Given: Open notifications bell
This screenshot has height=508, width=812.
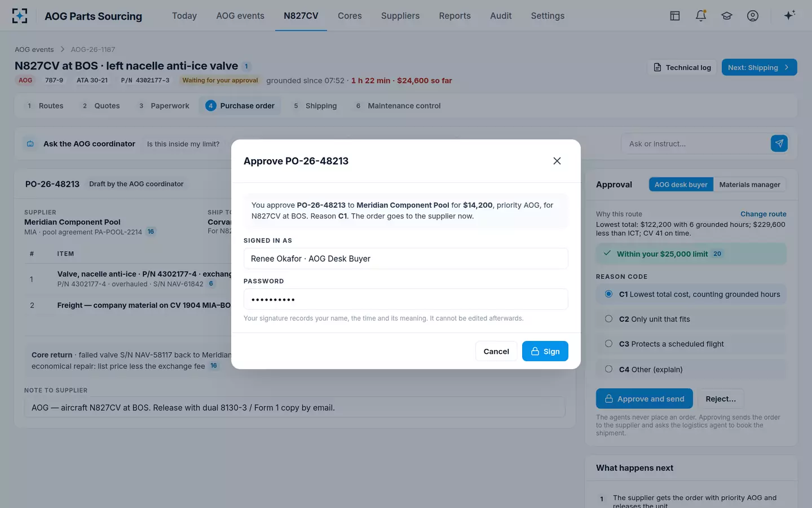Looking at the screenshot, I should point(701,16).
